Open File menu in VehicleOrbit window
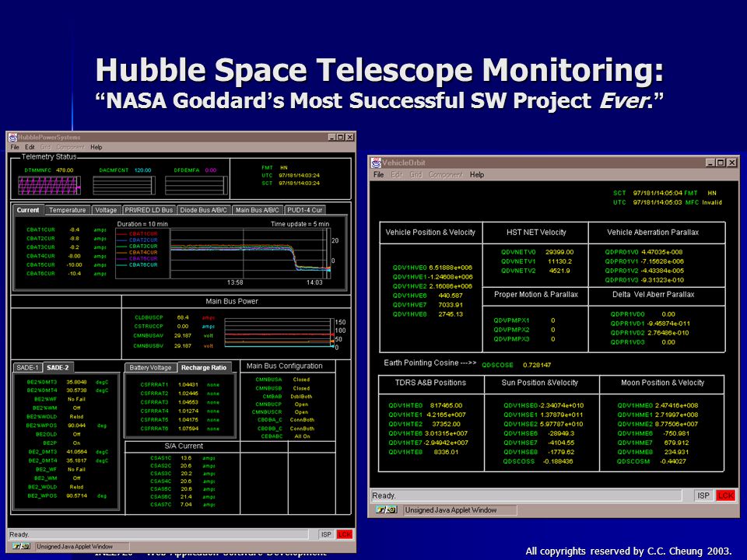The image size is (747, 560). point(378,175)
